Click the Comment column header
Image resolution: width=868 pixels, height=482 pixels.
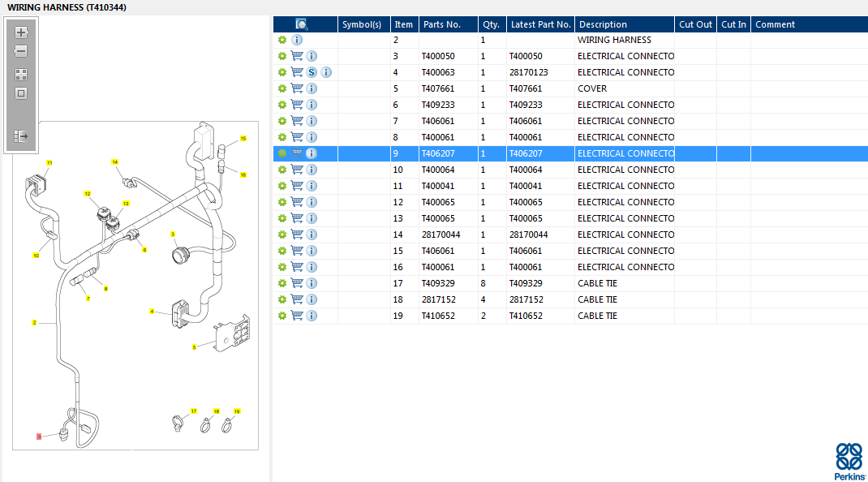(810, 24)
